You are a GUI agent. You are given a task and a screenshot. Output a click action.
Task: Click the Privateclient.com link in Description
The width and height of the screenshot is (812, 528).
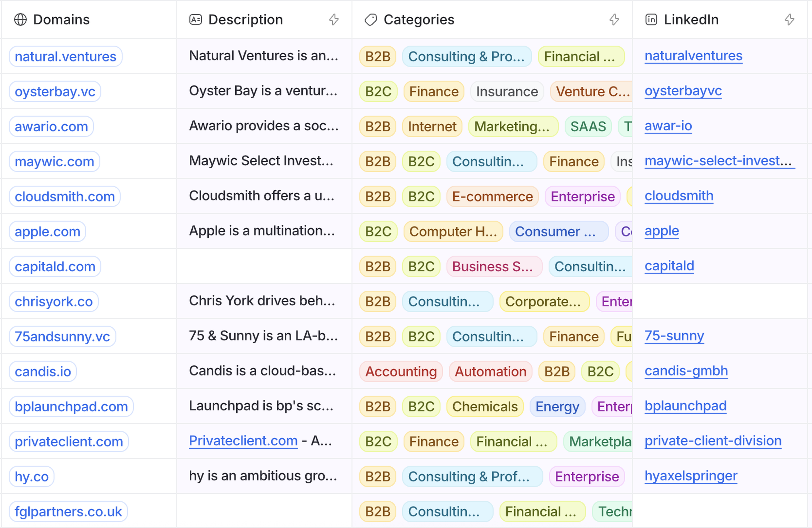pos(243,441)
